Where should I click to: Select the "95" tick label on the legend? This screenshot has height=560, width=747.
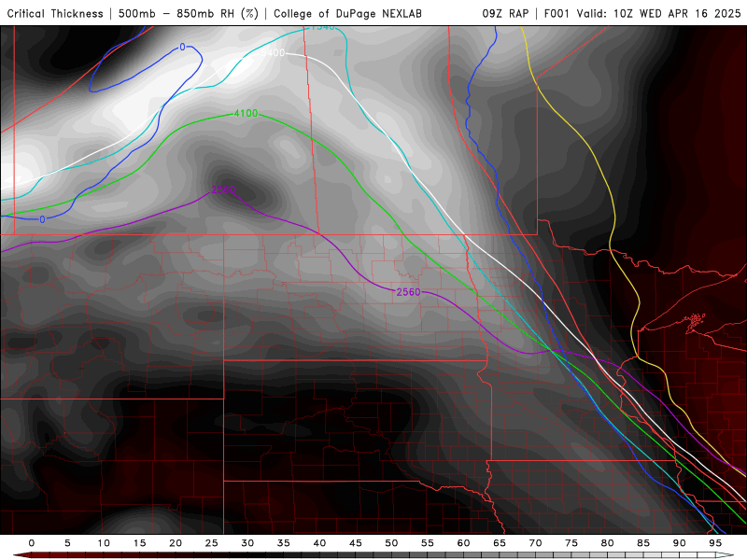click(x=715, y=543)
